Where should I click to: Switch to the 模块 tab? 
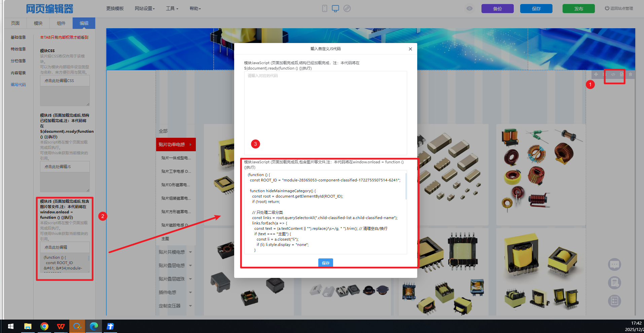click(38, 23)
